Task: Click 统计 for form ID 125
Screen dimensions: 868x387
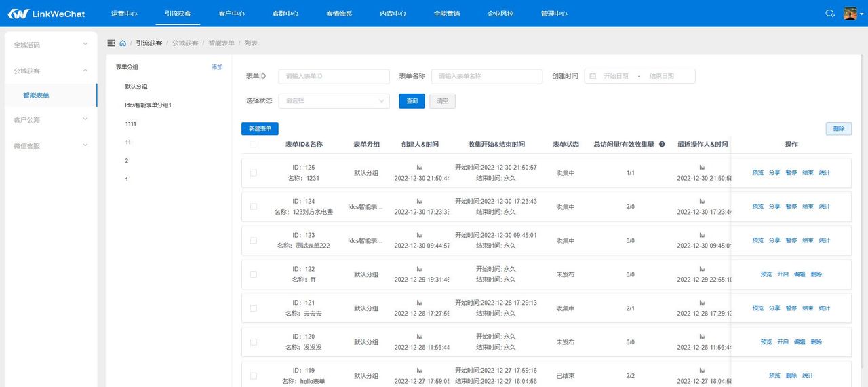Action: (825, 173)
